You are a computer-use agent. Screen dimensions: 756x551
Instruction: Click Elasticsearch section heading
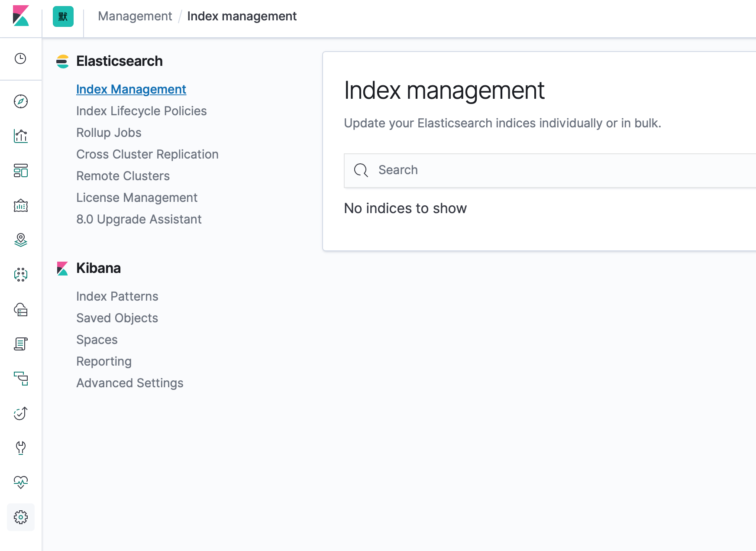pos(120,61)
